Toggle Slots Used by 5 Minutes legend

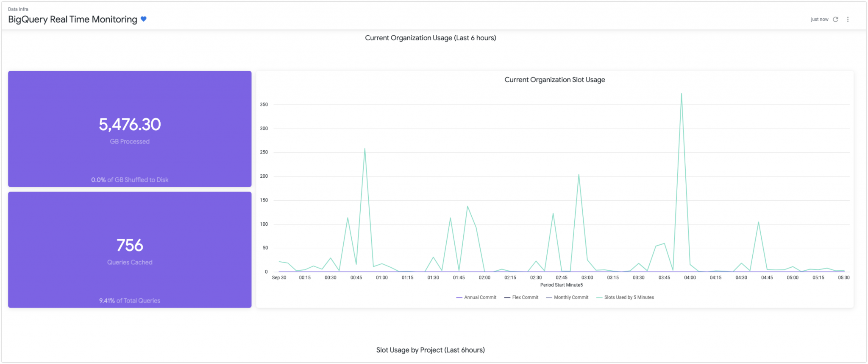coord(625,297)
